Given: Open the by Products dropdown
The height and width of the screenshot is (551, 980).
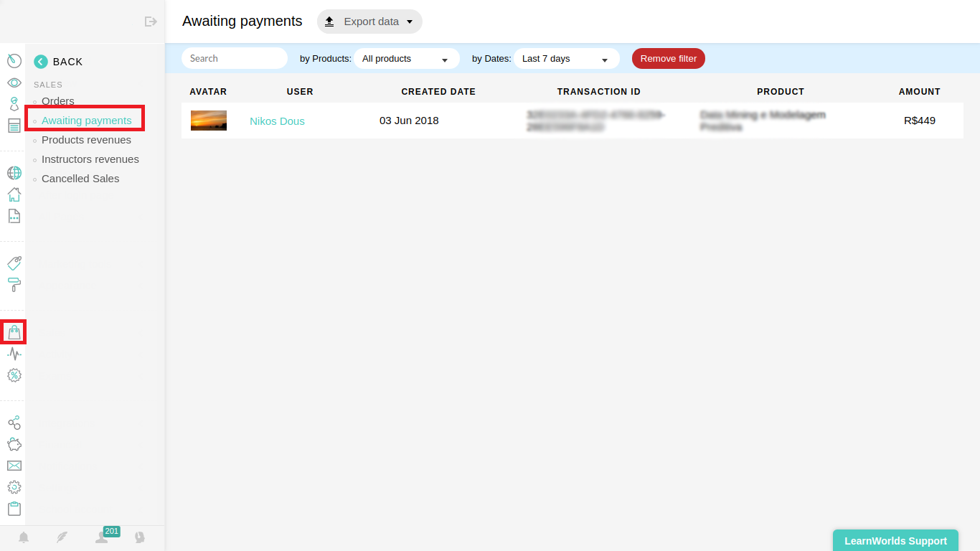Looking at the screenshot, I should pyautogui.click(x=406, y=58).
